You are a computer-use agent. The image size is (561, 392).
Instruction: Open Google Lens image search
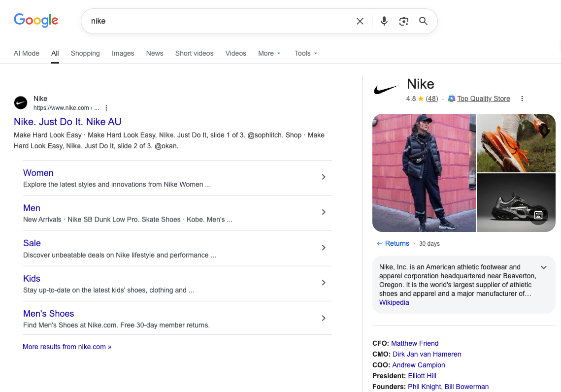(x=403, y=21)
